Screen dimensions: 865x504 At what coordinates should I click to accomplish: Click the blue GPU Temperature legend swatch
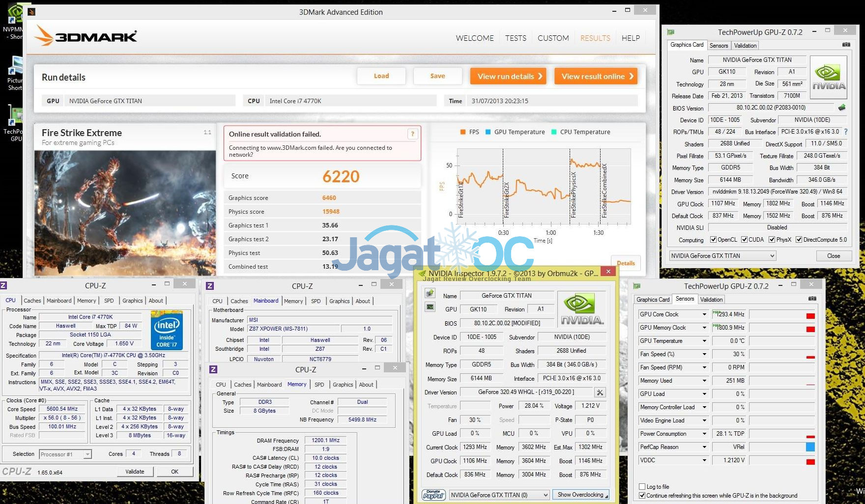click(x=488, y=132)
